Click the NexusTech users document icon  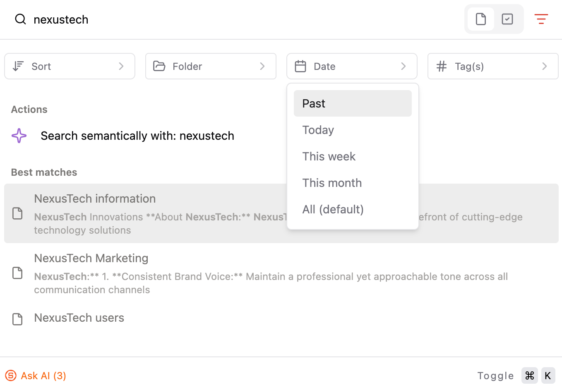click(17, 319)
